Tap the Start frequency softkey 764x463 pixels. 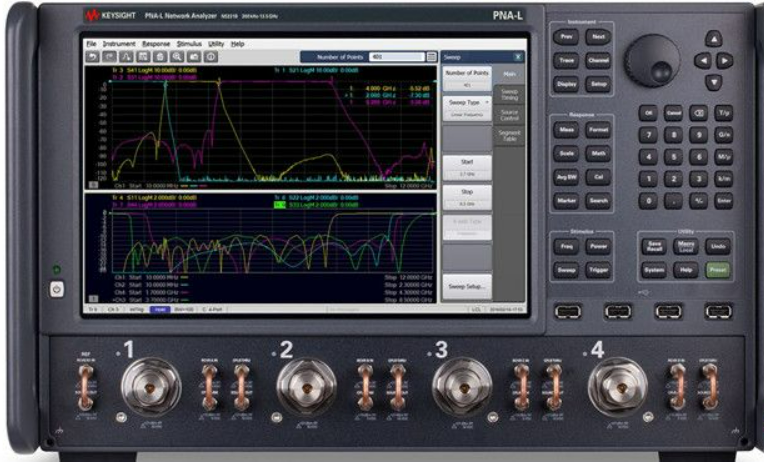[467, 168]
